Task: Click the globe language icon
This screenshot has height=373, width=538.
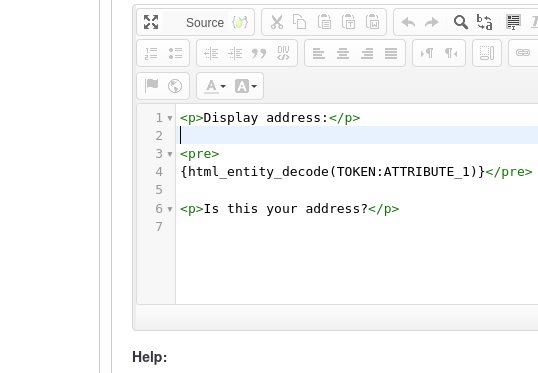Action: (x=175, y=86)
